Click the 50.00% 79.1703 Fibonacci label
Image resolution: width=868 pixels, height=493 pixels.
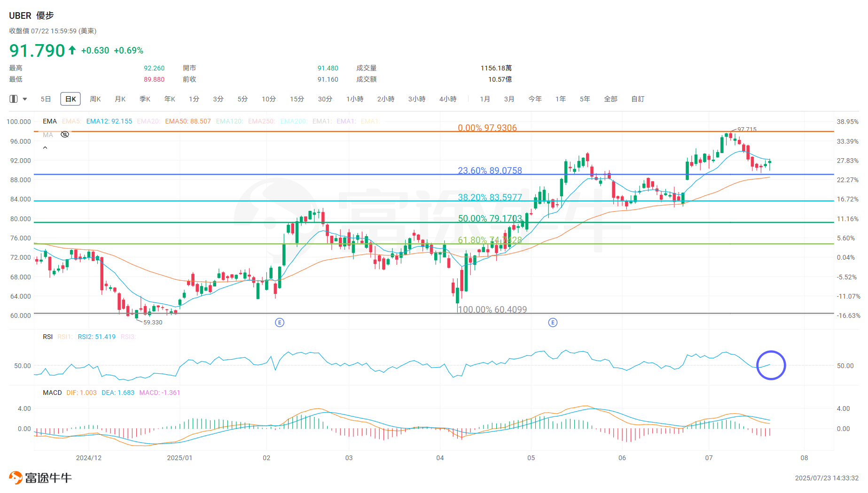point(490,218)
